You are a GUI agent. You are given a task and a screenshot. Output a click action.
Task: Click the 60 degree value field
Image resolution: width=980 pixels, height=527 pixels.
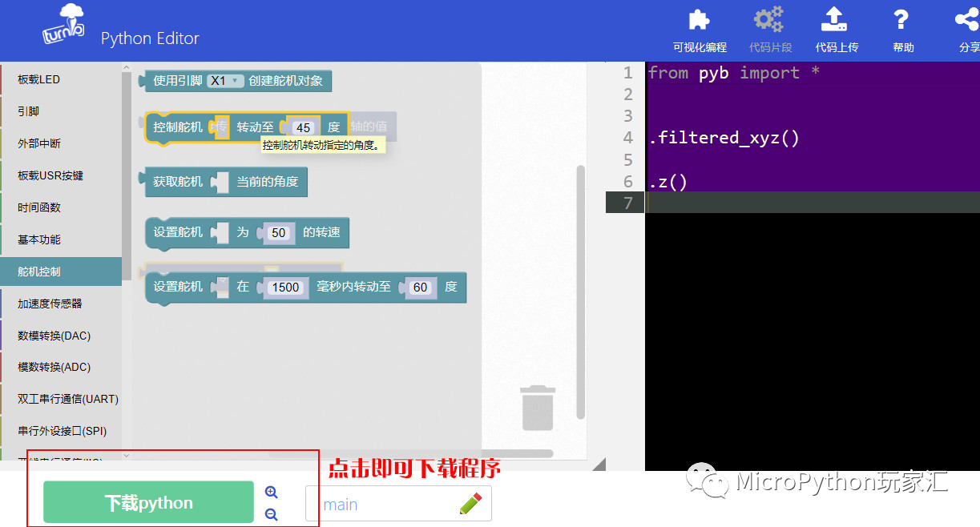tap(421, 287)
